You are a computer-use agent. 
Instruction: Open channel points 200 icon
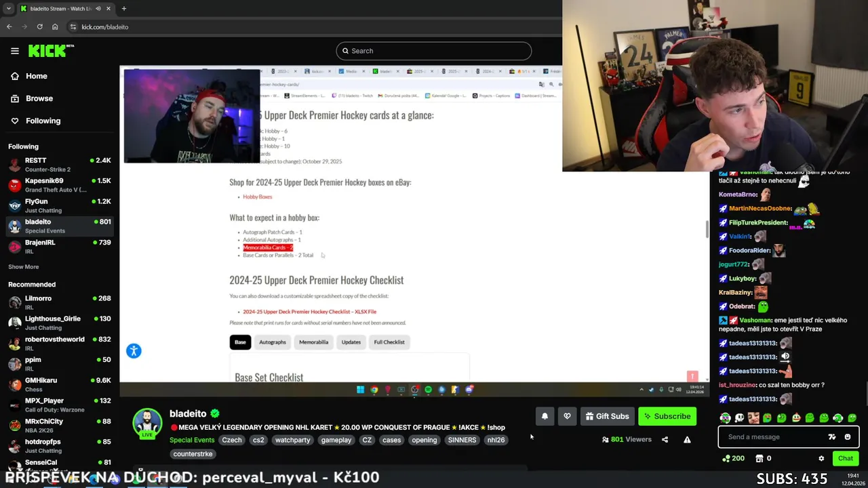[732, 458]
